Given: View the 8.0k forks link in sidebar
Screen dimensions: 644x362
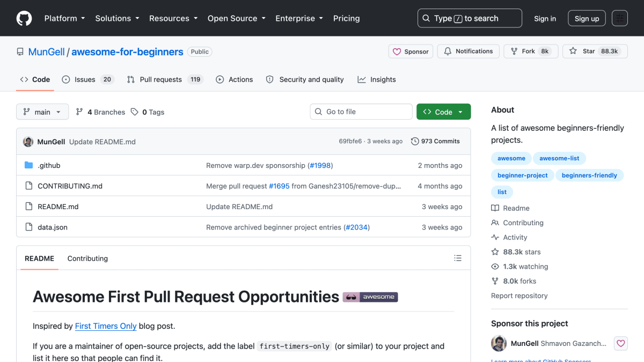Looking at the screenshot, I should point(514,281).
